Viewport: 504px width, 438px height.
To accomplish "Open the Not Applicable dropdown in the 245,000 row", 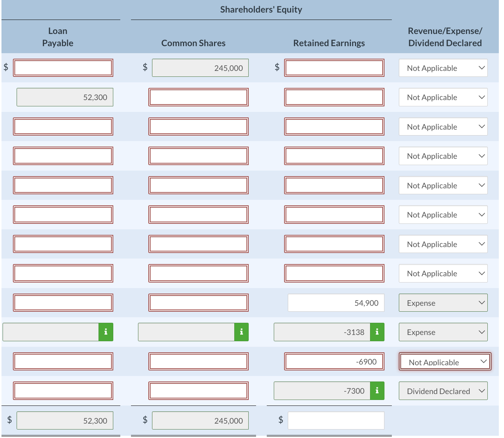I will (443, 68).
